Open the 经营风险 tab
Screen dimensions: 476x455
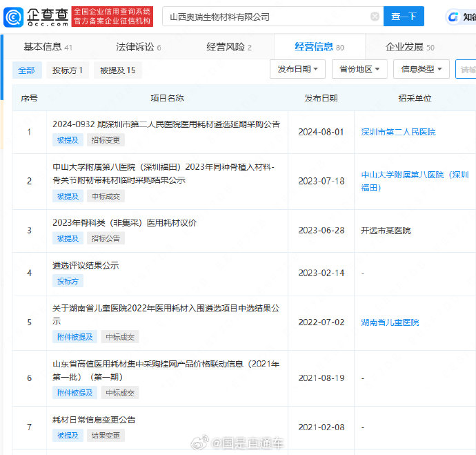229,47
